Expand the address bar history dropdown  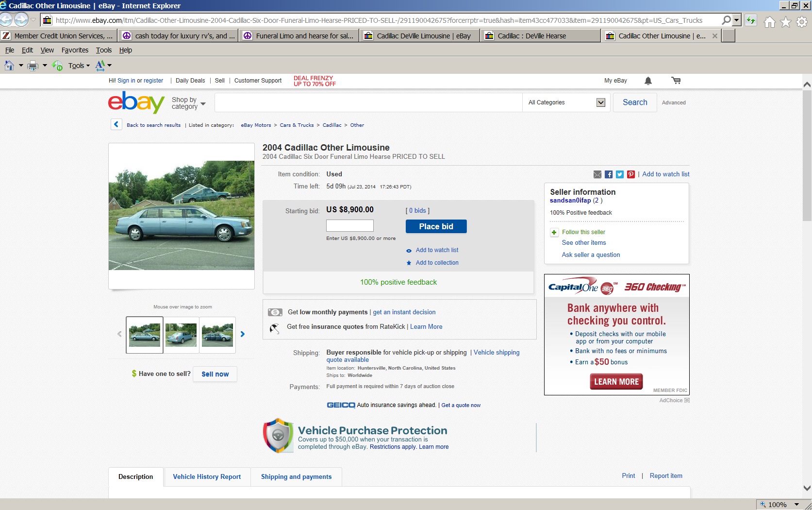point(737,20)
